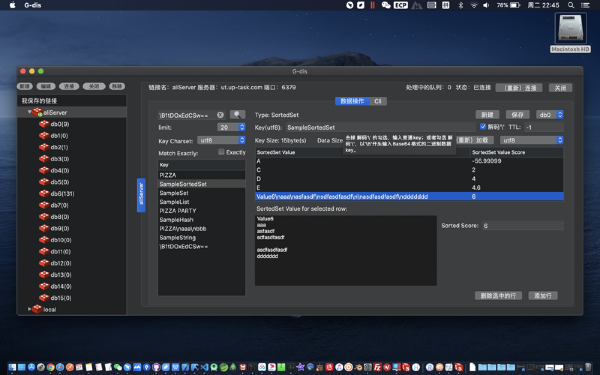Open the db3(0) database icon
Viewport: 600px width, 375px height.
point(44,159)
